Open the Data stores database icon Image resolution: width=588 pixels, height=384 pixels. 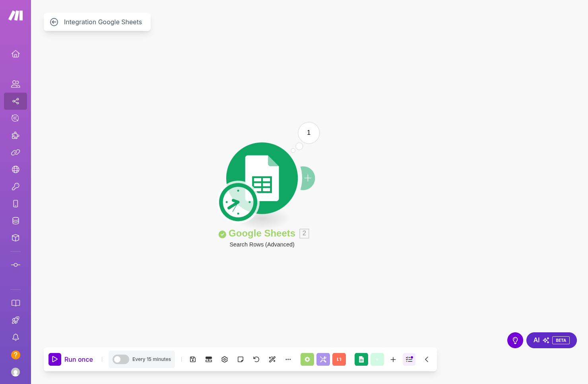click(16, 221)
